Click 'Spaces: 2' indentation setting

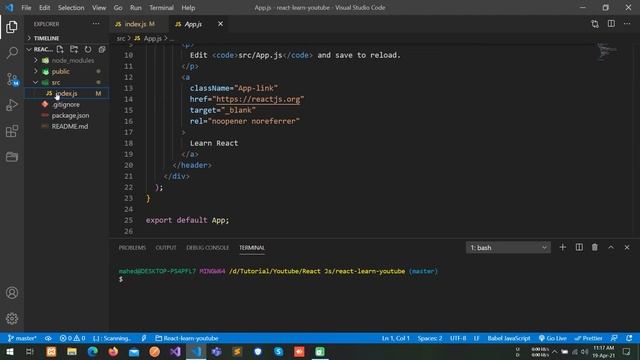pyautogui.click(x=430, y=338)
